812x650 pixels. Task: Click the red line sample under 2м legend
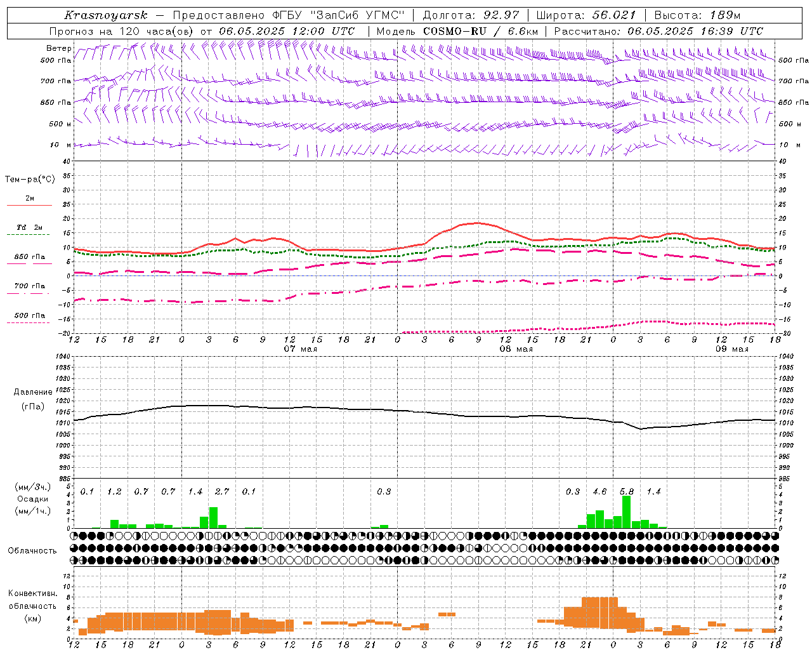click(29, 206)
